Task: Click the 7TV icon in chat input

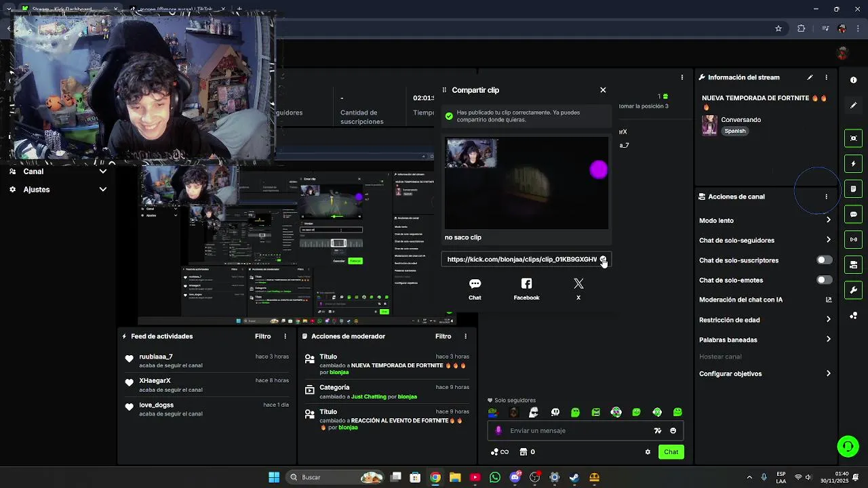Action: click(657, 430)
